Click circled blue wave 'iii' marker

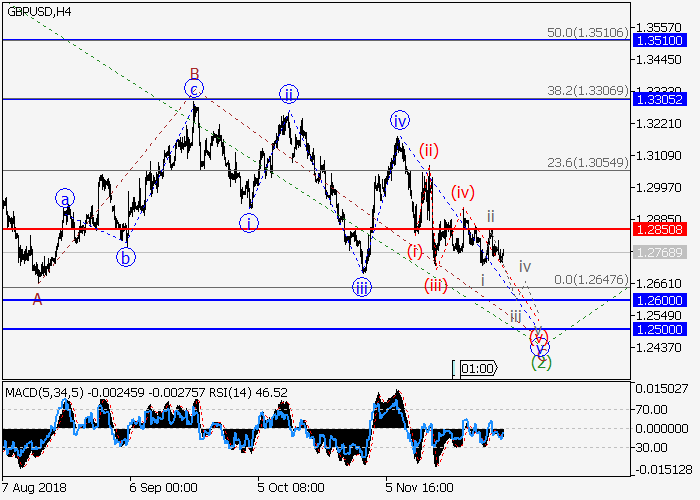362,288
